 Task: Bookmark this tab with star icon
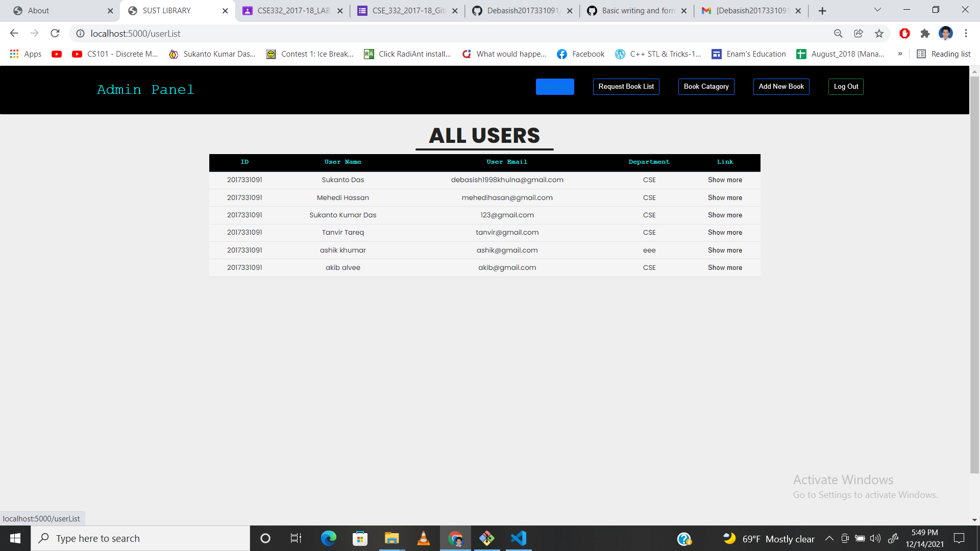879,33
